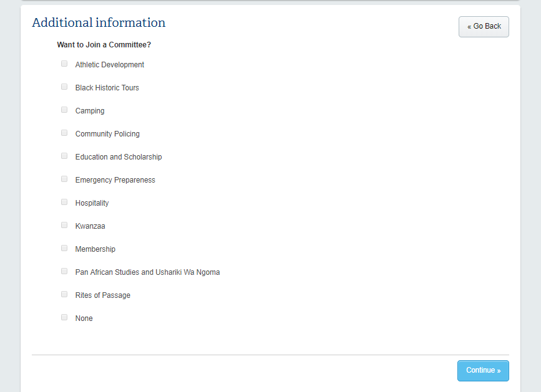Viewport: 541px width, 392px height.
Task: Check the Education and Scholarship box
Action: tap(64, 156)
